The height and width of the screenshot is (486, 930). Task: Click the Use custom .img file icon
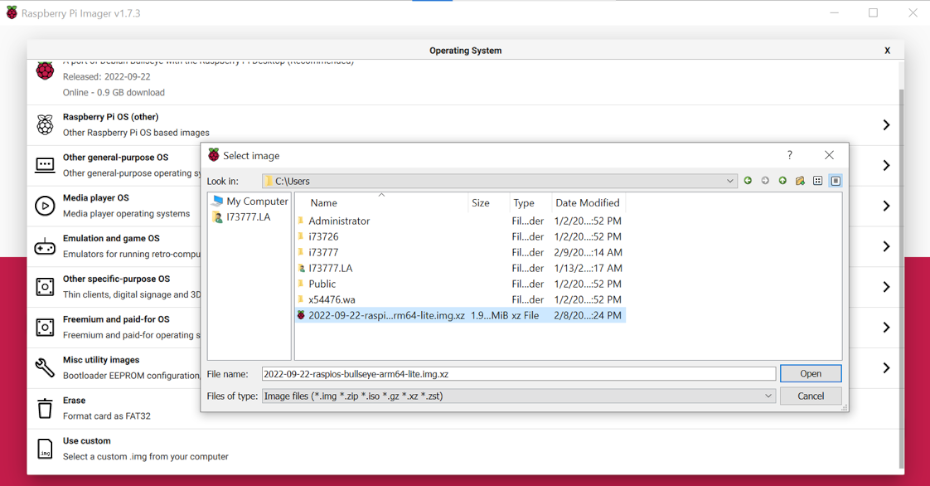pos(45,449)
